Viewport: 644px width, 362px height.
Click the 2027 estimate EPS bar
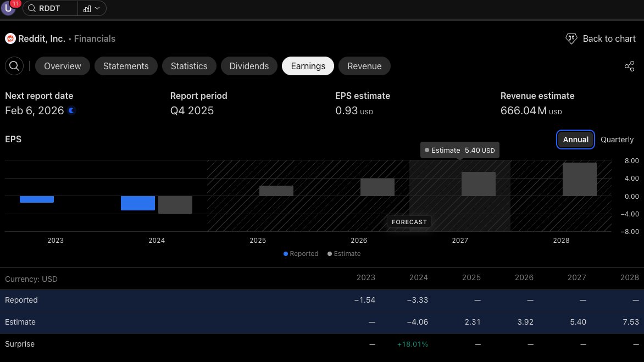[479, 184]
